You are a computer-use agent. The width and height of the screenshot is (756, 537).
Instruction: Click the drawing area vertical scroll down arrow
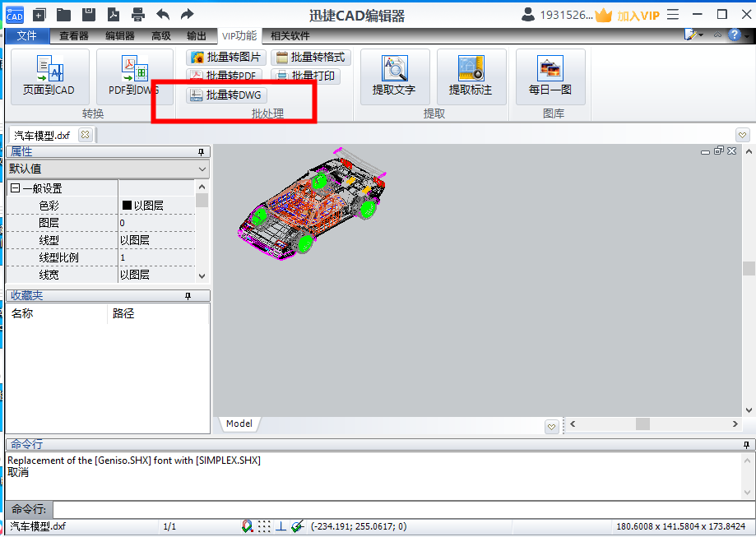coord(749,410)
